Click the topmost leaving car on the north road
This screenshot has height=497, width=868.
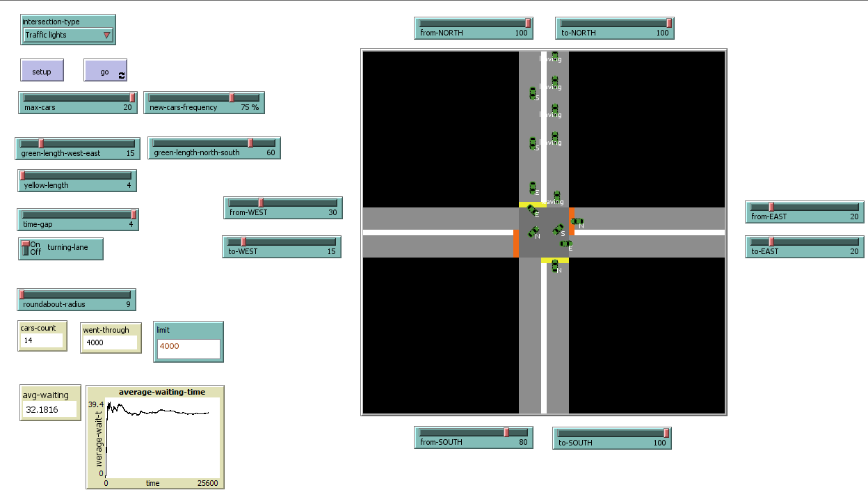pyautogui.click(x=555, y=56)
